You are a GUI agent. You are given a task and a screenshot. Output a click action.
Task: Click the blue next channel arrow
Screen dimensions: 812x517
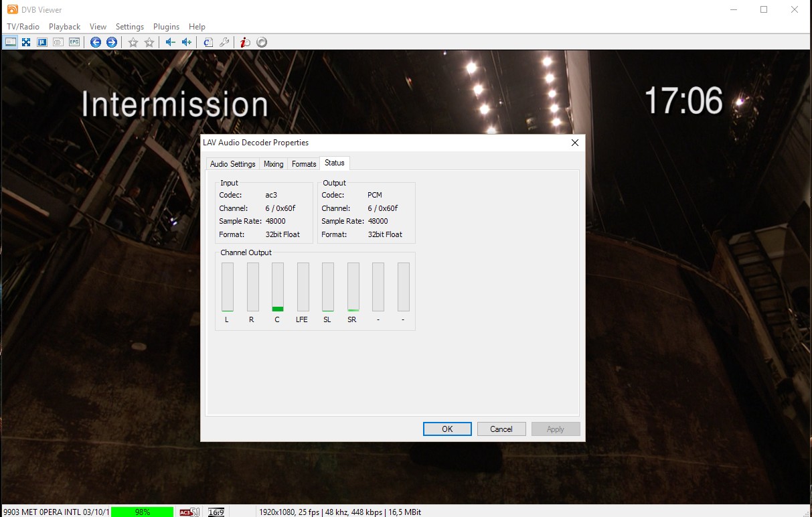click(x=112, y=42)
